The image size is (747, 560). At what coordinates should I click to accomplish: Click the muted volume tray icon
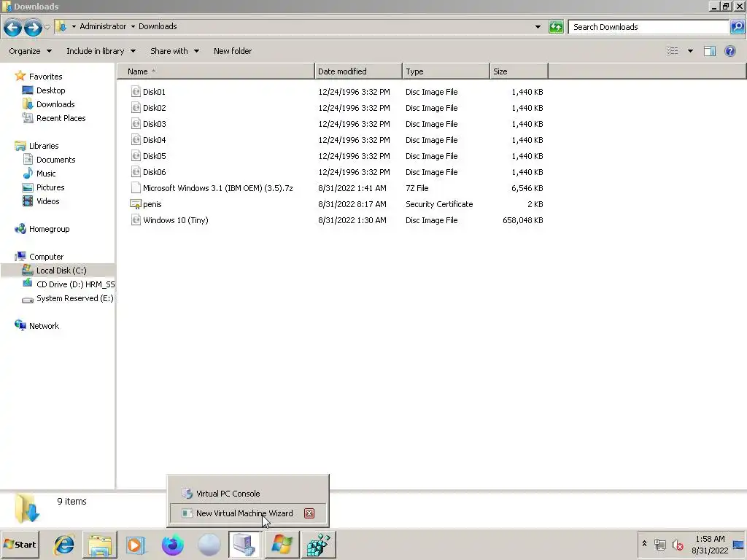(677, 544)
